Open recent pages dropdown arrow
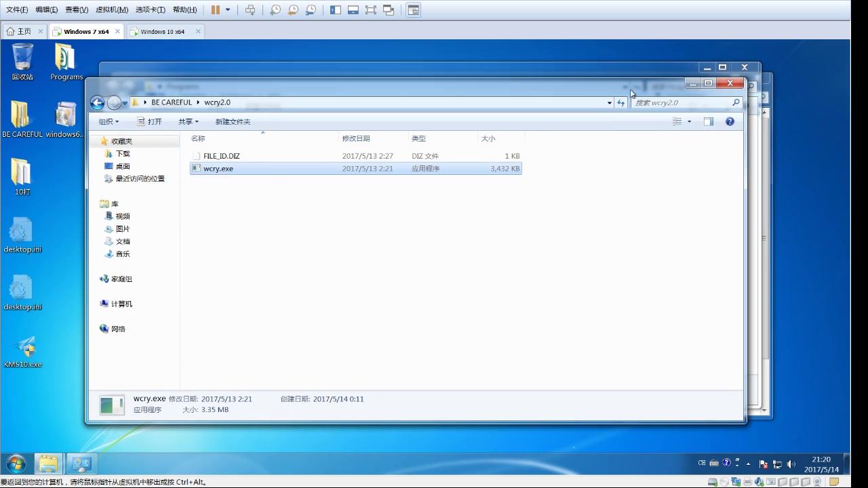Screen dimensions: 868x488 pos(125,103)
